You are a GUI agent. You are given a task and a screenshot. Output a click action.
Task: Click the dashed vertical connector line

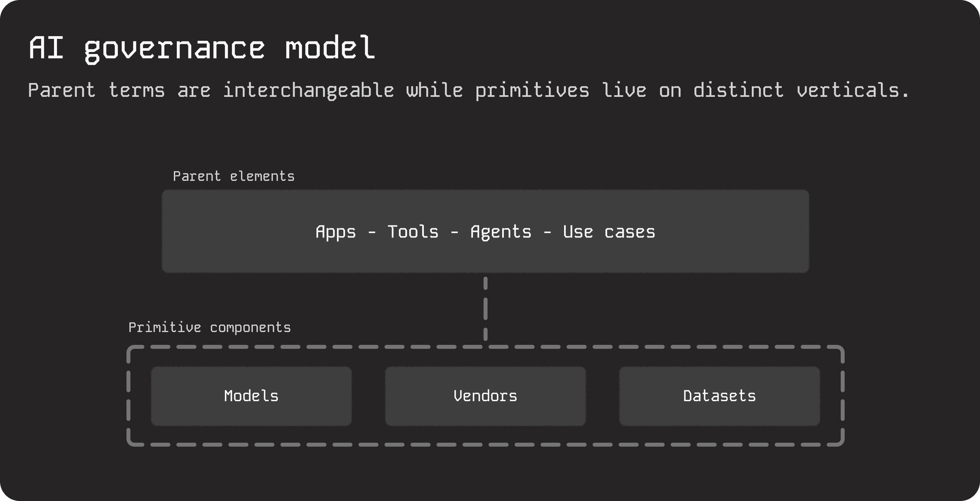(x=485, y=309)
